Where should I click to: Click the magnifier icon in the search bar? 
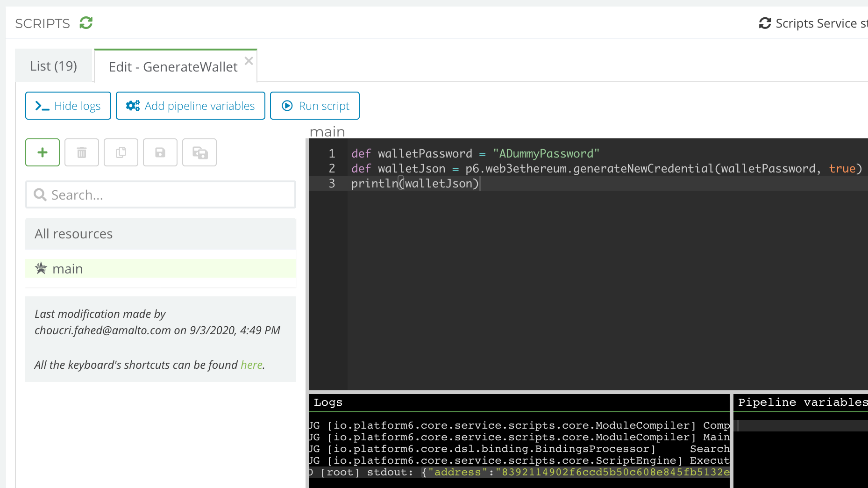(x=40, y=194)
